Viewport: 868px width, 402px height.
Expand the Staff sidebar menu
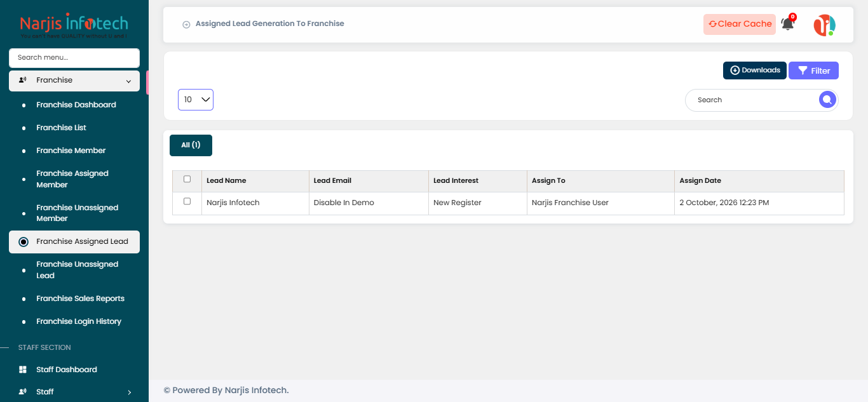[74, 392]
